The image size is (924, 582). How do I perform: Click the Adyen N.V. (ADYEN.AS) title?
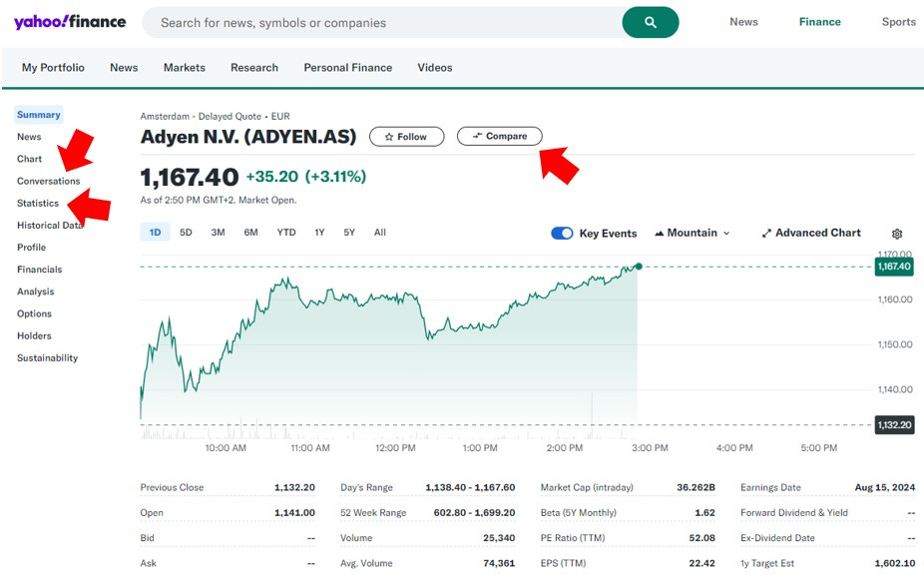[x=248, y=137]
